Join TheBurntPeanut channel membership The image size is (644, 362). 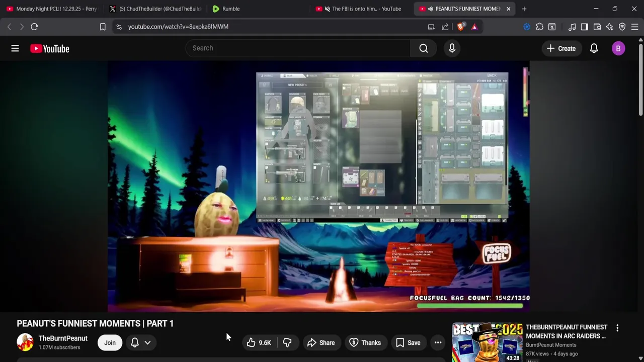pos(110,342)
